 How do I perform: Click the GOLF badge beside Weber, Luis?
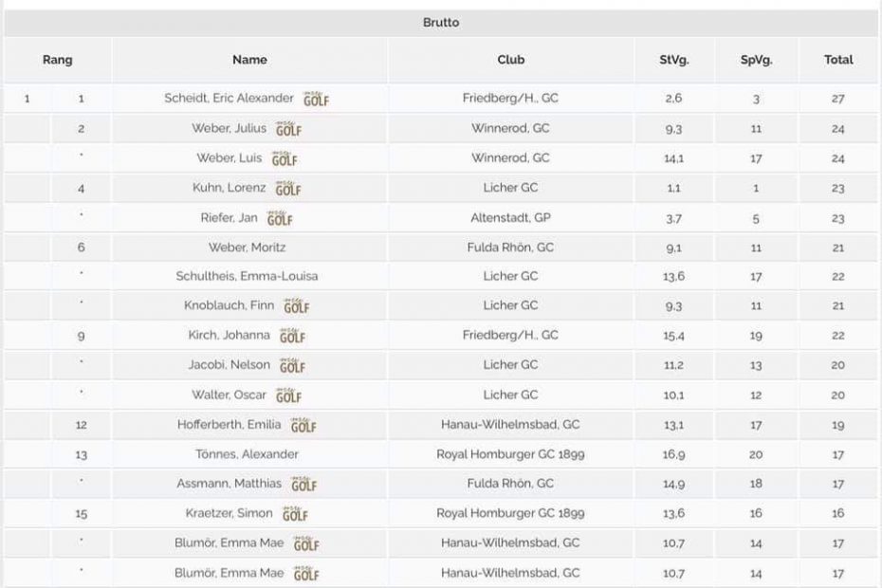click(285, 158)
